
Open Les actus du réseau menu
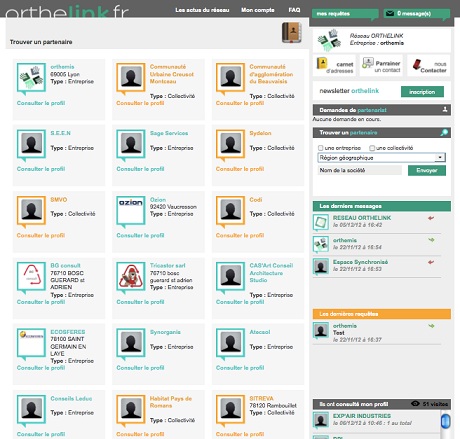point(202,10)
